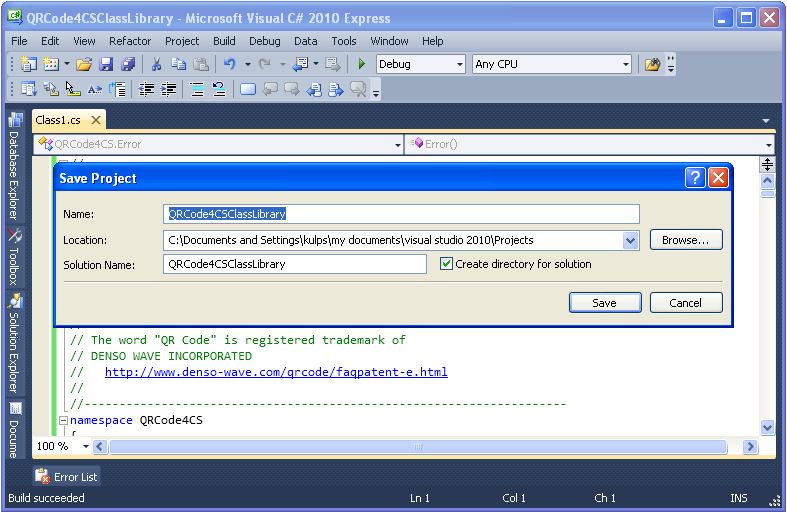This screenshot has height=513, width=787.
Task: Click the editor vertical scroll down arrow
Action: pos(767,428)
